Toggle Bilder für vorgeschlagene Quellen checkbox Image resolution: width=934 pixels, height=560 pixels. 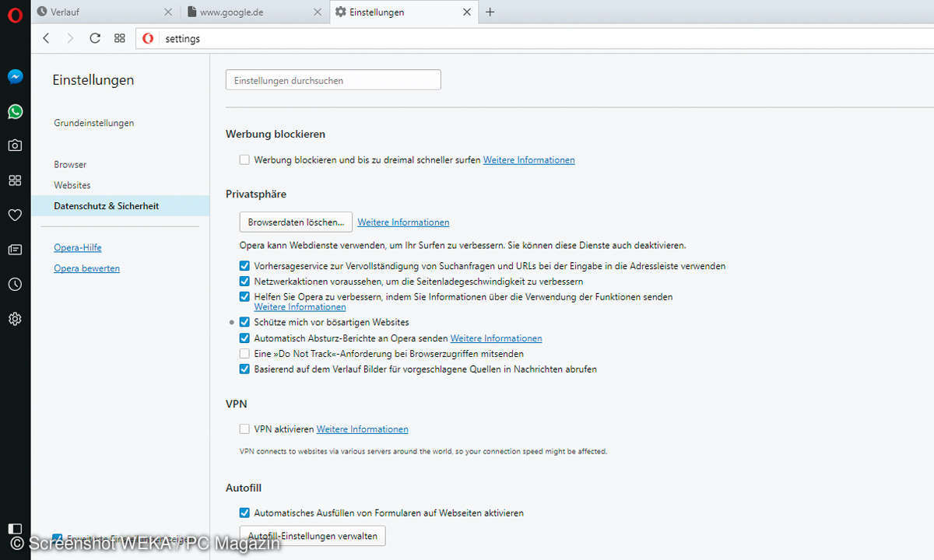click(x=244, y=369)
